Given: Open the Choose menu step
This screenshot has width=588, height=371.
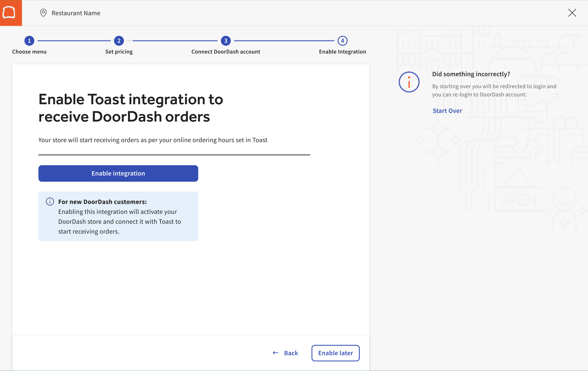Looking at the screenshot, I should pos(29,51).
